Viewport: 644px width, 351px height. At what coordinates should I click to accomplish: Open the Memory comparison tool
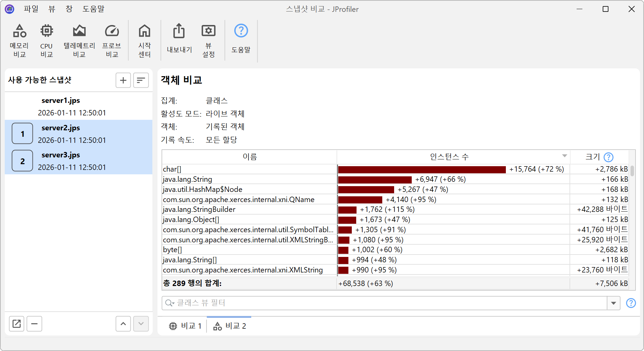(x=19, y=40)
